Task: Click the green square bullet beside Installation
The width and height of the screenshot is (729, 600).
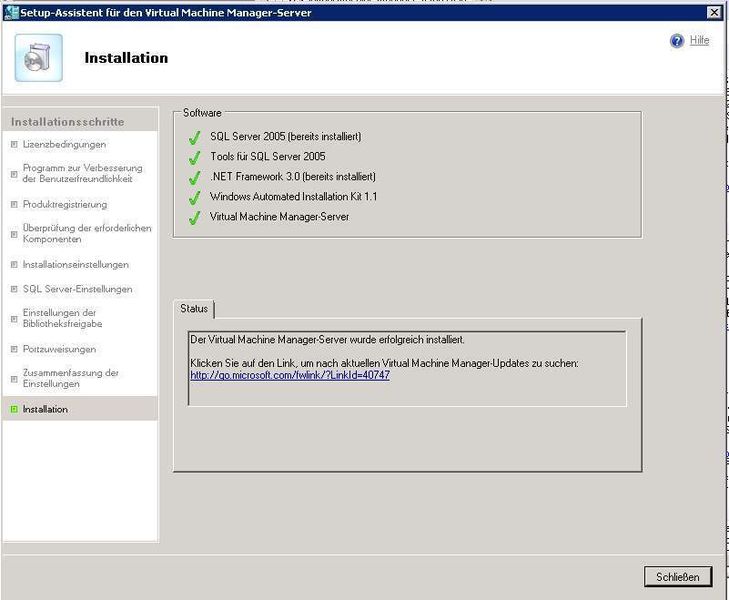Action: click(14, 409)
